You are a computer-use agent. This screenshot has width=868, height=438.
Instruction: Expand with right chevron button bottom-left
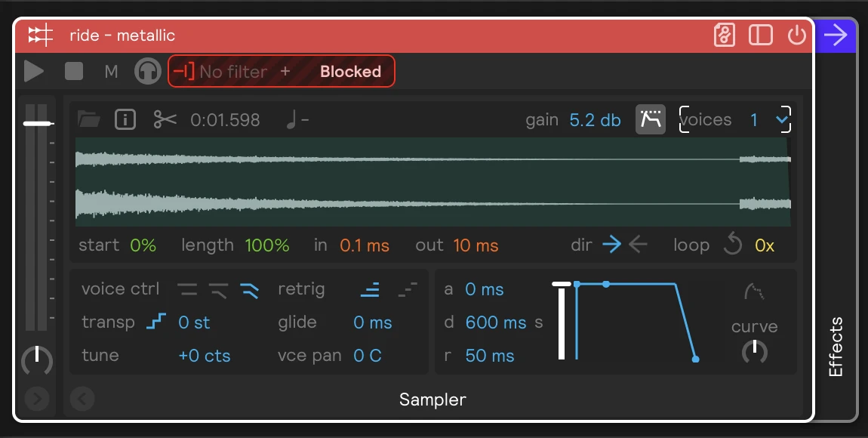tap(37, 399)
